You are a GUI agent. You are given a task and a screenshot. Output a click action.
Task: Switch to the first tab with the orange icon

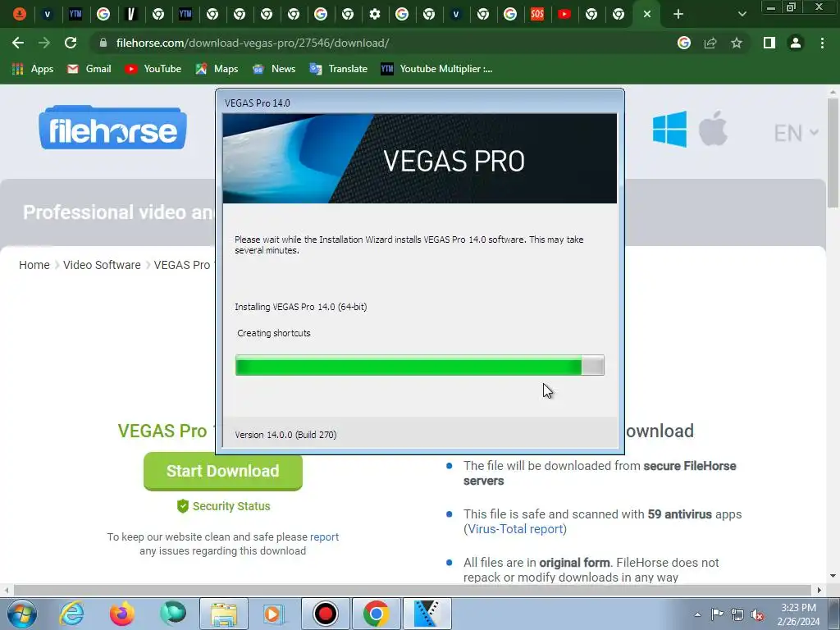pos(20,15)
